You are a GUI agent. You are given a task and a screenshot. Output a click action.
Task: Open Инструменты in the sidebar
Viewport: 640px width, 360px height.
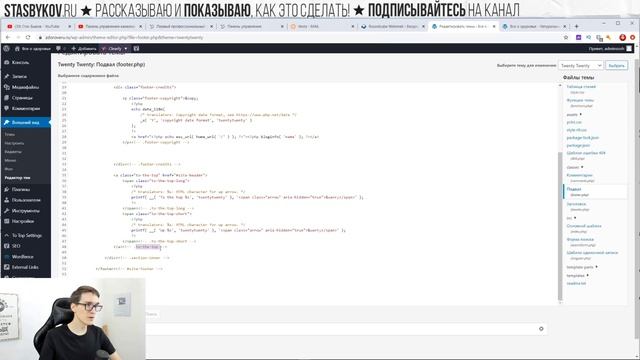point(25,211)
